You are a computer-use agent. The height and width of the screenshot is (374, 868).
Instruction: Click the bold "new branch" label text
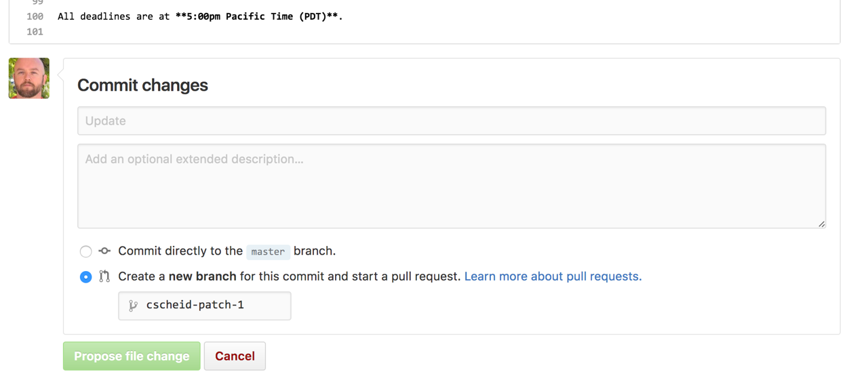(x=202, y=276)
